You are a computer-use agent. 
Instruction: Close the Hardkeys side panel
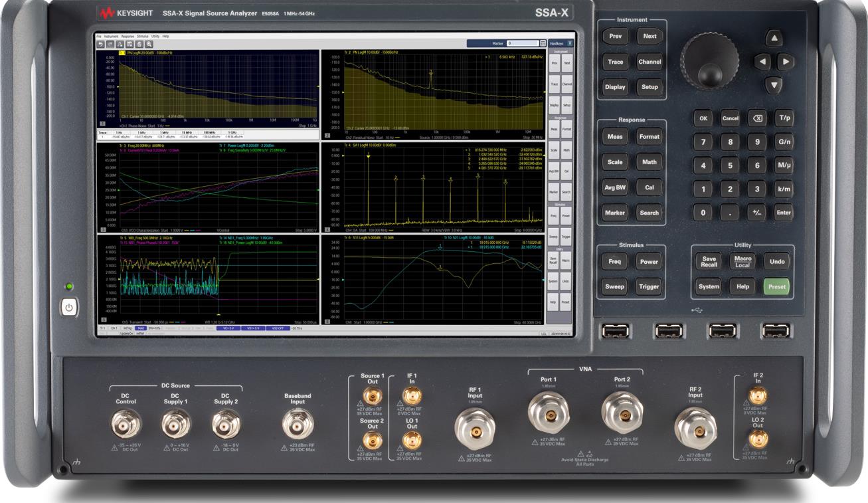coord(569,43)
